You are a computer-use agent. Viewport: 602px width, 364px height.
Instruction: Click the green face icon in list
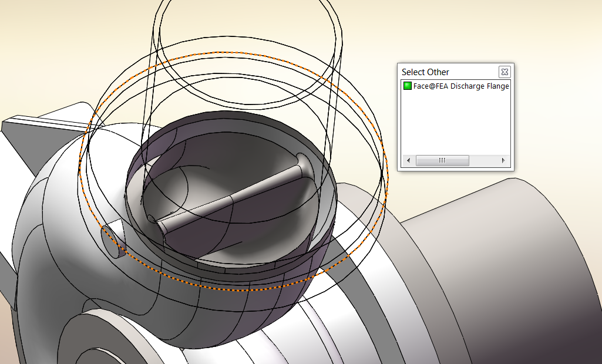click(407, 86)
